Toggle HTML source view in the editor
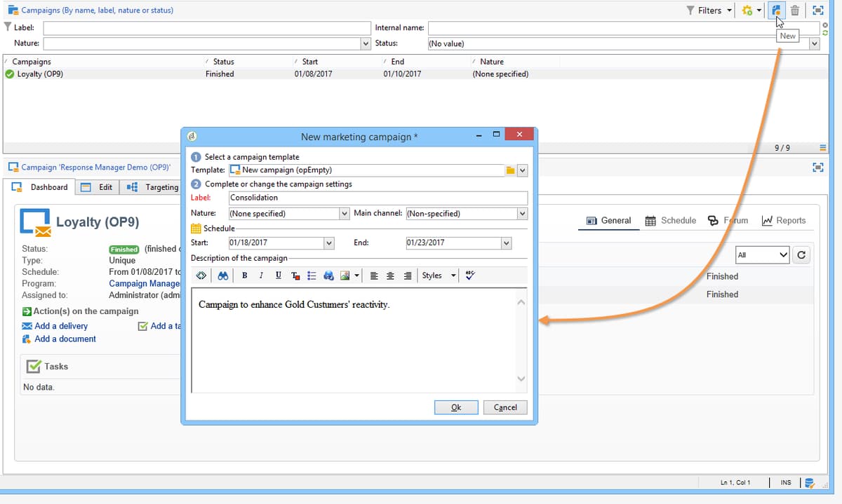Image resolution: width=842 pixels, height=504 pixels. click(201, 275)
